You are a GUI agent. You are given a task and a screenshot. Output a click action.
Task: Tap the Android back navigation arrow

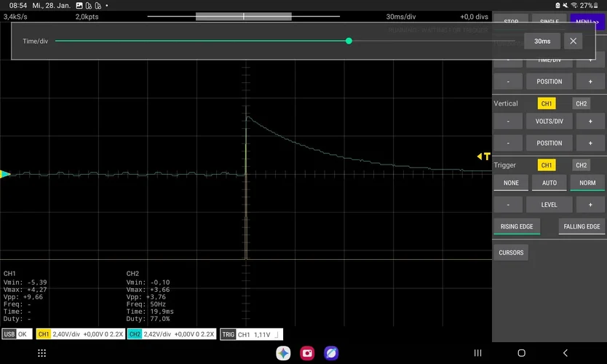[x=566, y=353]
